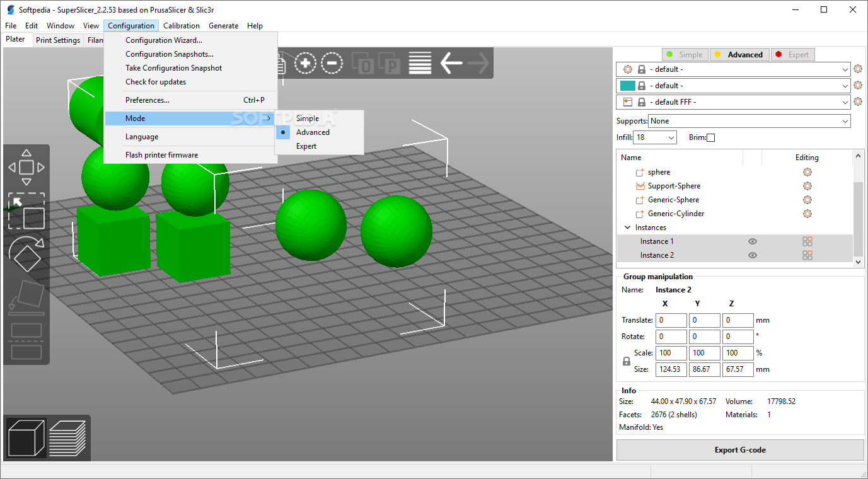Click the gear icon beside printer profile dropdown
Viewport: 868px width, 479px height.
(858, 102)
